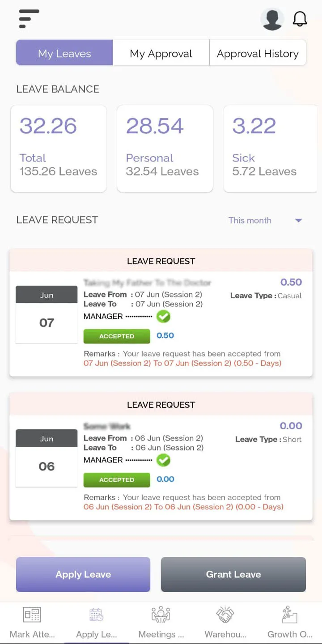Screen dimensions: 322x644
Task: Open the Warehouse handshake nav icon
Action: pos(225,615)
